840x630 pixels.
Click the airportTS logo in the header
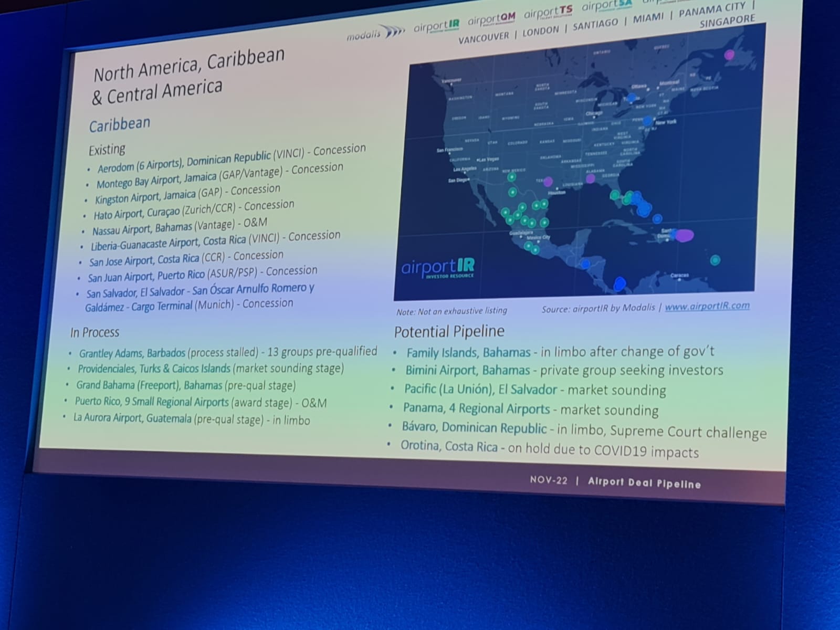(x=548, y=13)
